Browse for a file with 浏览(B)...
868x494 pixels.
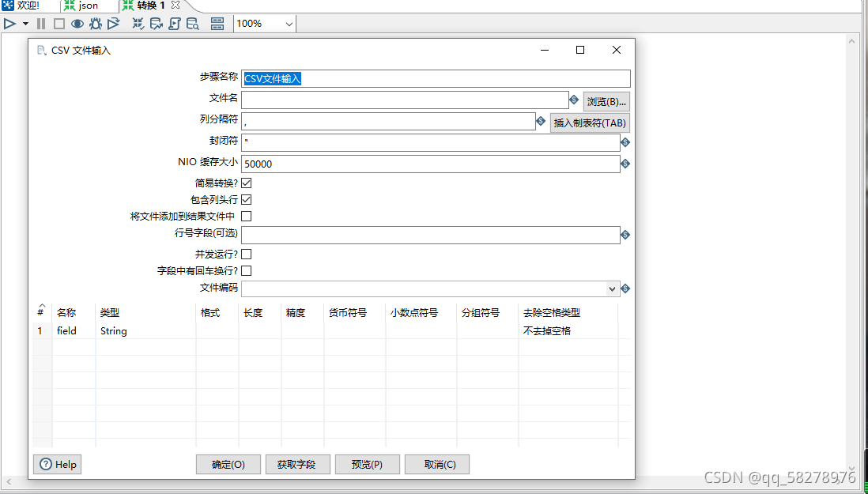point(606,102)
